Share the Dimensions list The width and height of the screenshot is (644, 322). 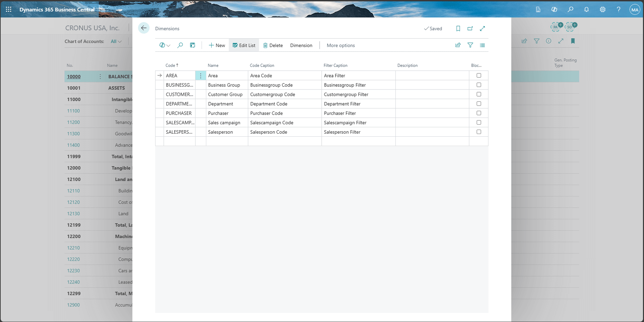[x=458, y=45]
